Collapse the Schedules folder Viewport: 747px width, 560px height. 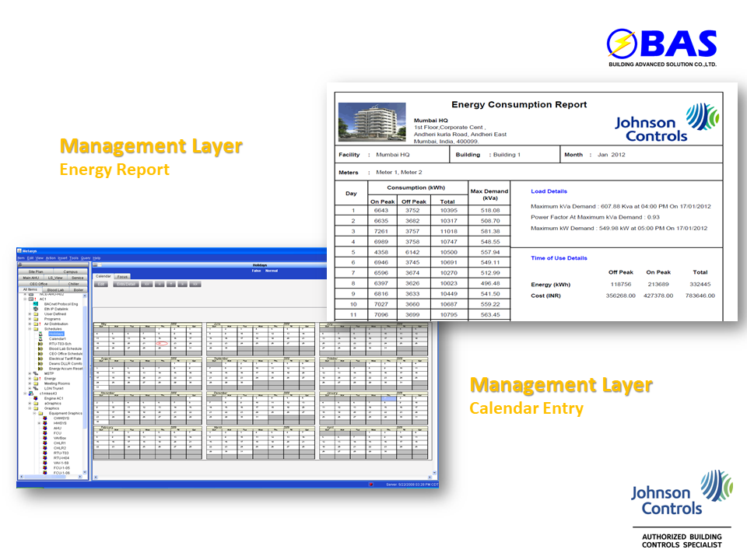click(x=30, y=329)
